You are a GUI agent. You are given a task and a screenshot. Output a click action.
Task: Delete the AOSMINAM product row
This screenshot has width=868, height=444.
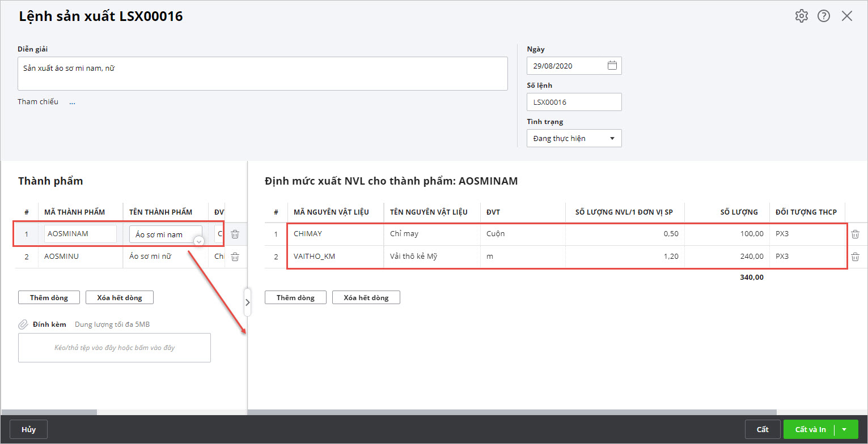(x=235, y=234)
